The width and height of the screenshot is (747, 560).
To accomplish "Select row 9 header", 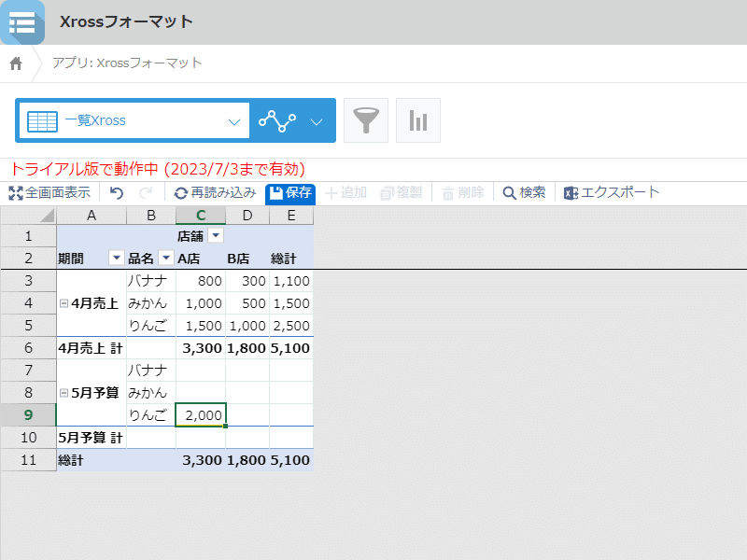I will pos(29,415).
